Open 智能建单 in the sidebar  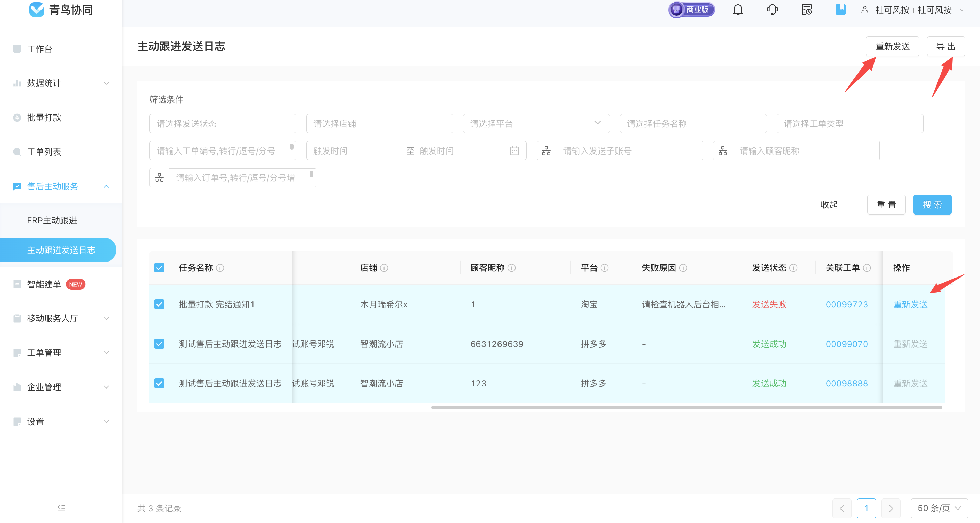[44, 284]
